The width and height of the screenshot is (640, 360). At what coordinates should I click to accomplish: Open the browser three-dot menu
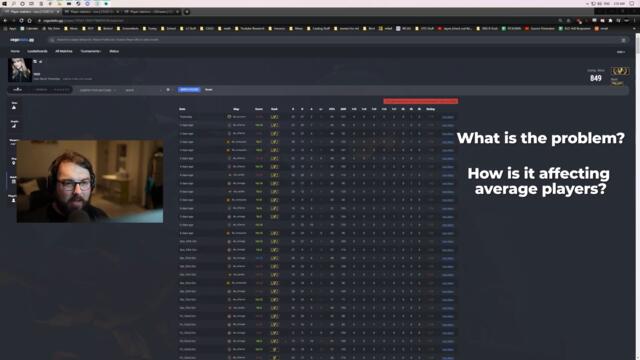tap(635, 20)
